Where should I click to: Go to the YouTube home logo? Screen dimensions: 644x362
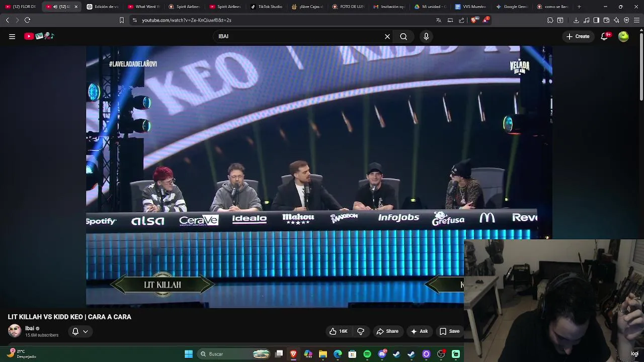coord(39,36)
